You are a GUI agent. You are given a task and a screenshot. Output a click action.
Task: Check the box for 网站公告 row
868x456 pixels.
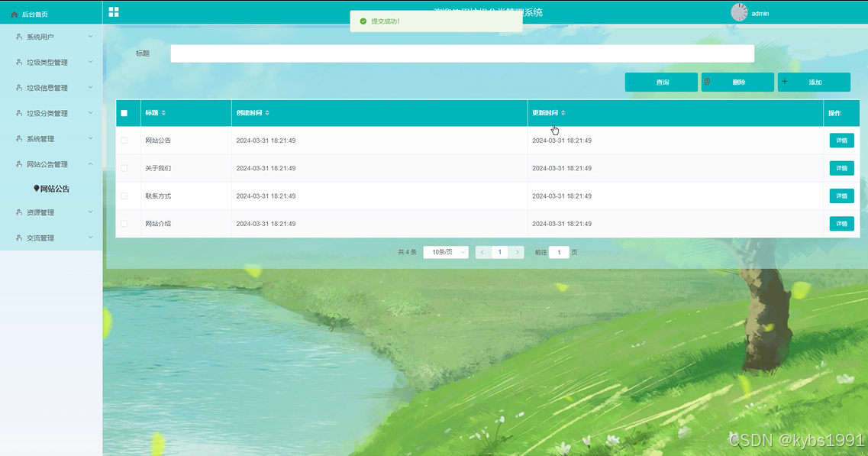pos(124,141)
